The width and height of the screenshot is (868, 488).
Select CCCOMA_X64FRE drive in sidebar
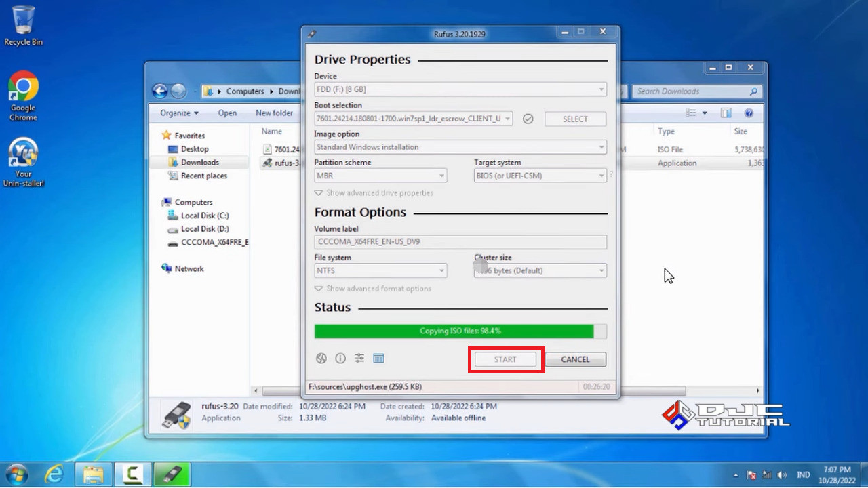208,242
